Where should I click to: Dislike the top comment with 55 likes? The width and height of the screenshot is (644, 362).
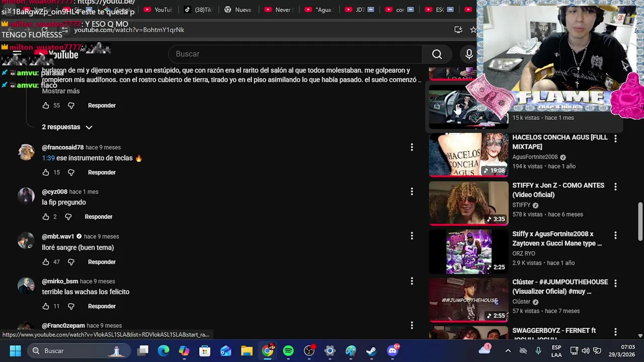pyautogui.click(x=71, y=106)
